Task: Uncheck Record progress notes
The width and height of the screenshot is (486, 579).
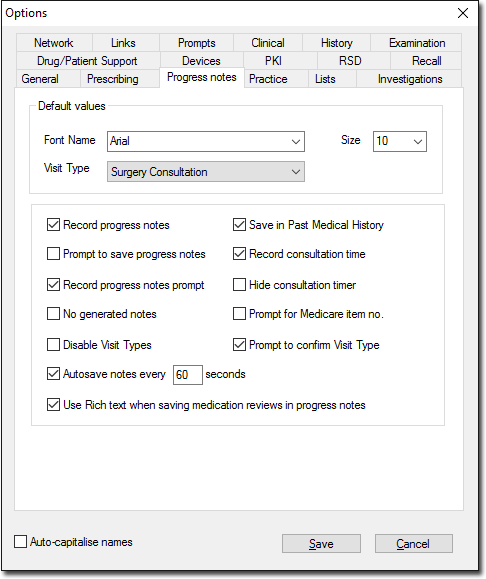Action: click(54, 225)
